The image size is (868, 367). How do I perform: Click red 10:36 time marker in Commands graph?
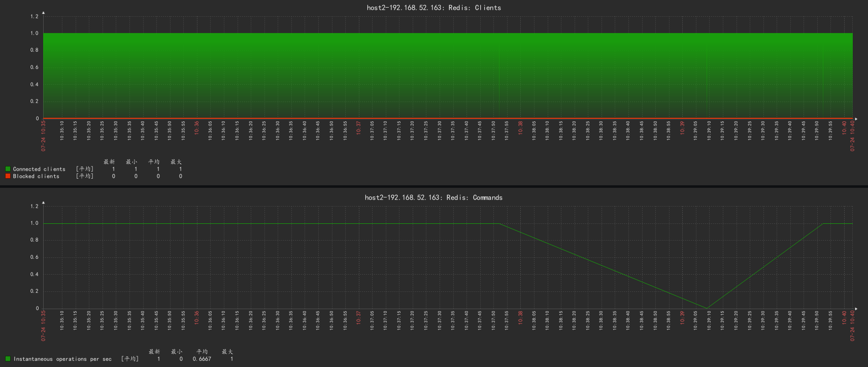[197, 317]
